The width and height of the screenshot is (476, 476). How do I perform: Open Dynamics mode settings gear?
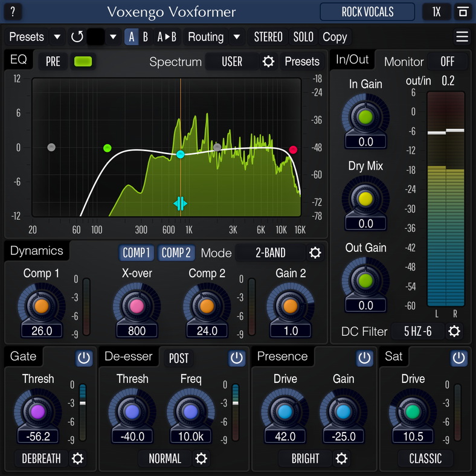(x=315, y=252)
